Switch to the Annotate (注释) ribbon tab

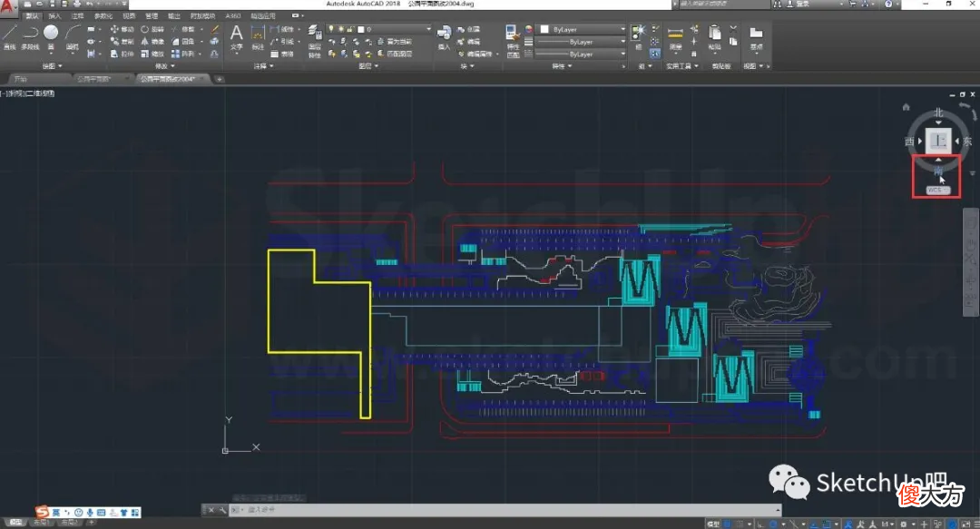[x=77, y=16]
